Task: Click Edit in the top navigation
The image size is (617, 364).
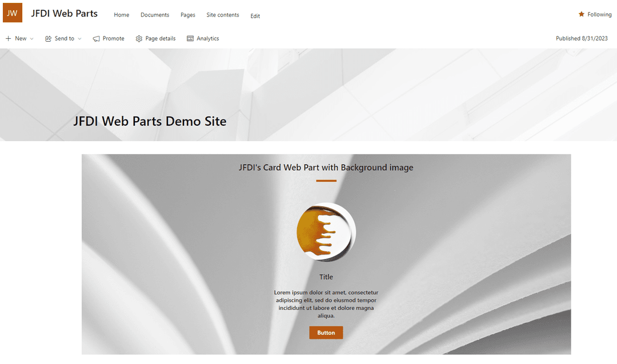Action: pyautogui.click(x=255, y=16)
